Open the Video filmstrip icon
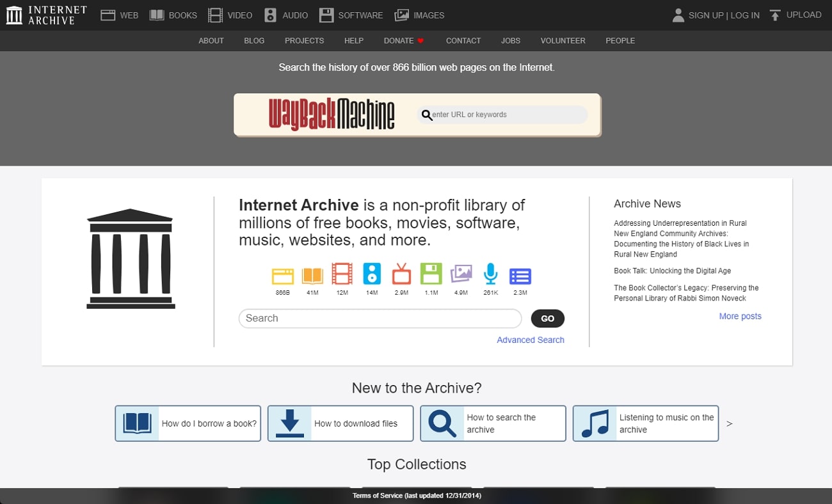The image size is (832, 504). pyautogui.click(x=216, y=15)
